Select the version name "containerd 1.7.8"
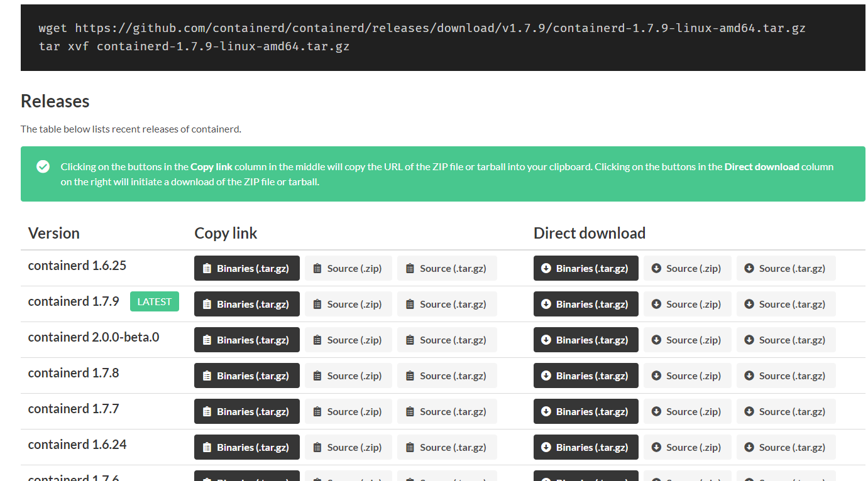 [x=74, y=373]
